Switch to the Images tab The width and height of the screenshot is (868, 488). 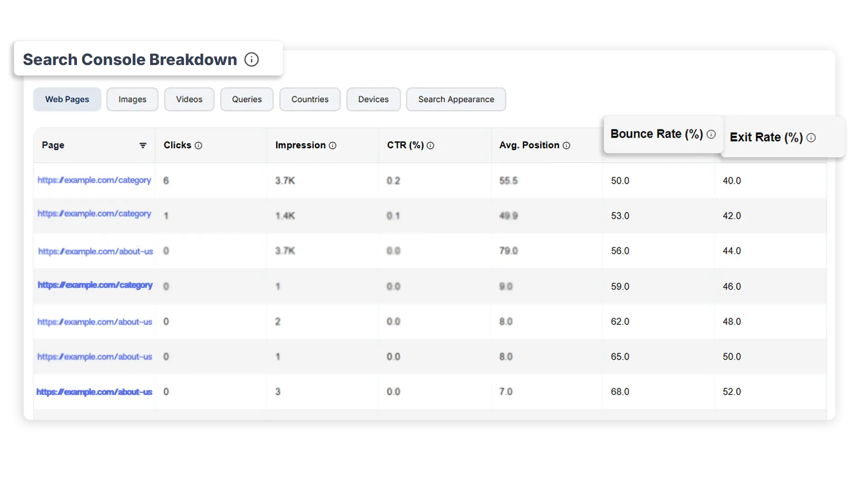132,99
